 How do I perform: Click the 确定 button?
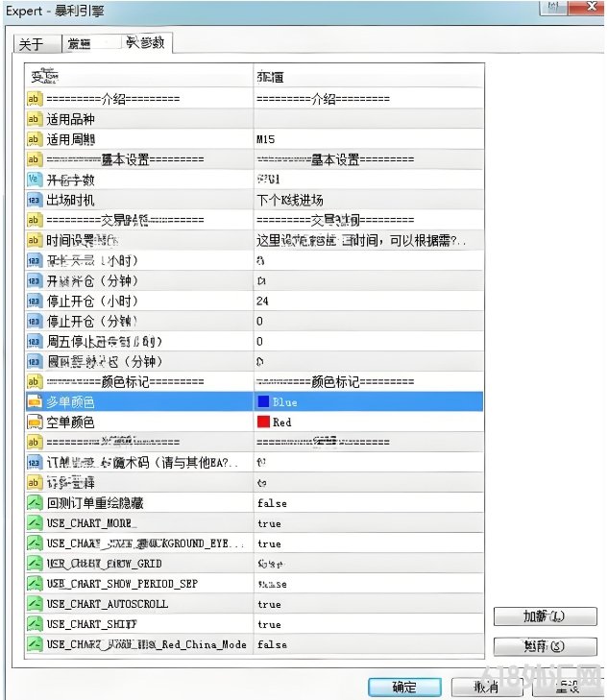(x=404, y=687)
